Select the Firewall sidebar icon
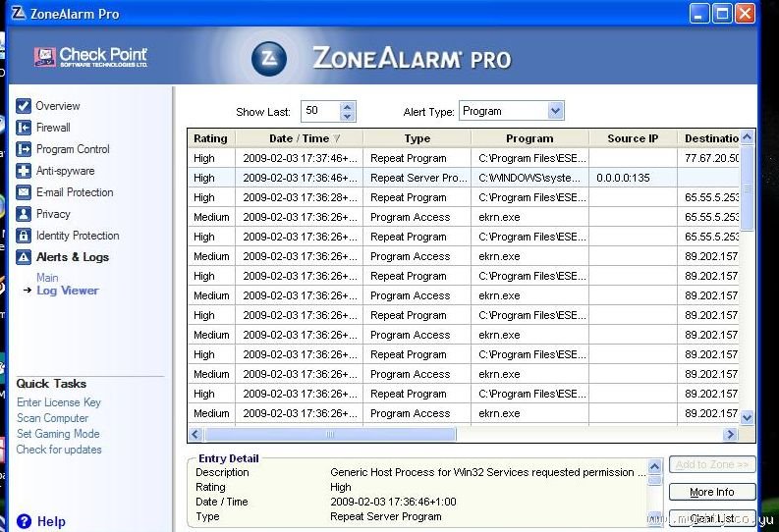Viewport: 779px width, 532px height. point(24,128)
